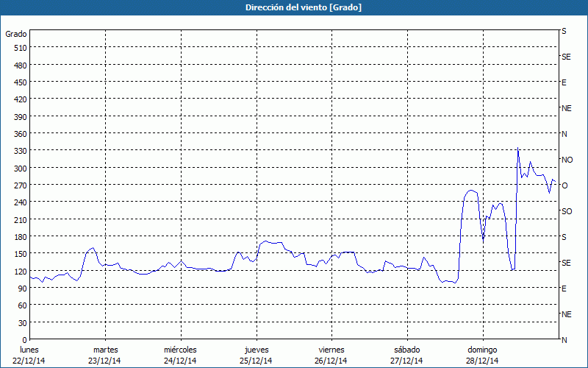
Task: Select the 'sábado 27/12/14' date label
Action: click(x=406, y=355)
